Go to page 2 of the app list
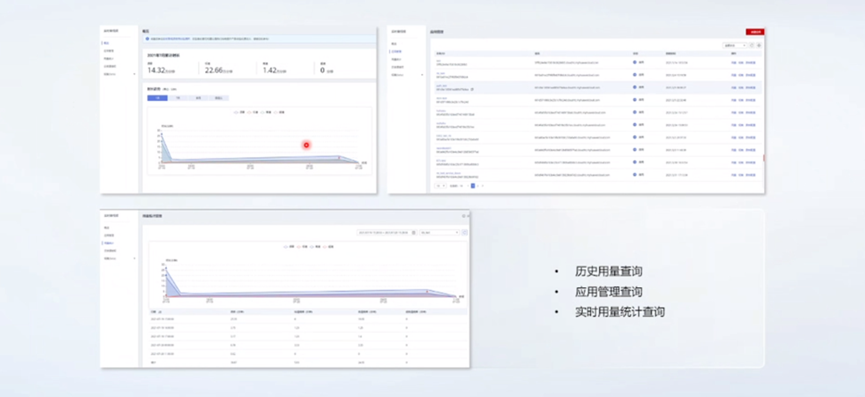Viewport: 865px width, 397px height. pyautogui.click(x=478, y=186)
